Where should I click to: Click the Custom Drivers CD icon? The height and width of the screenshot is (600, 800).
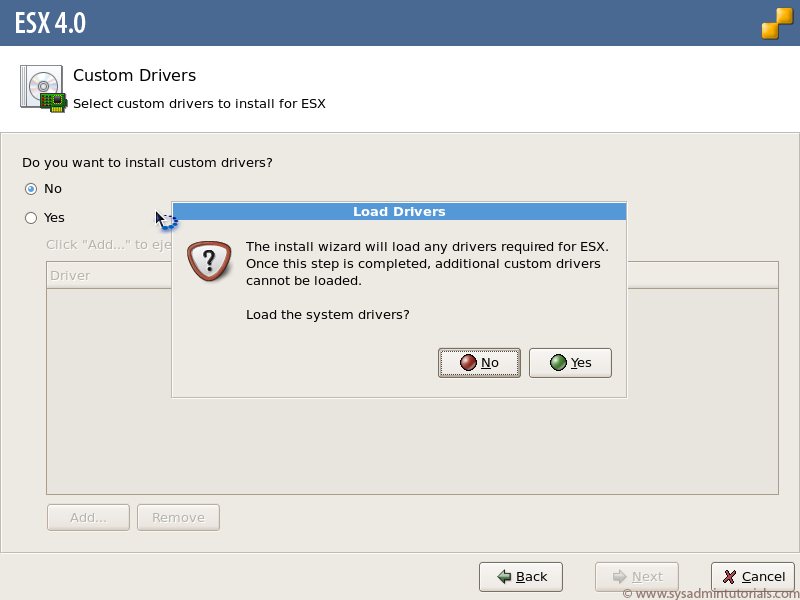41,88
